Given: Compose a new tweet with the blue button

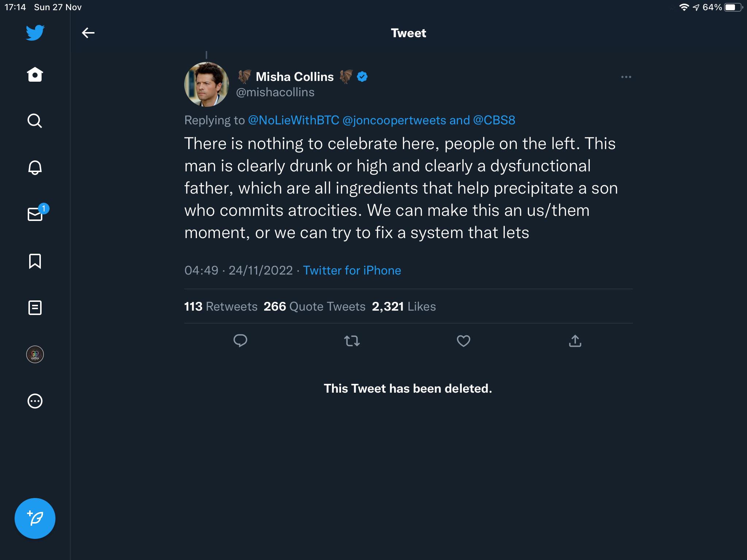Looking at the screenshot, I should [35, 518].
